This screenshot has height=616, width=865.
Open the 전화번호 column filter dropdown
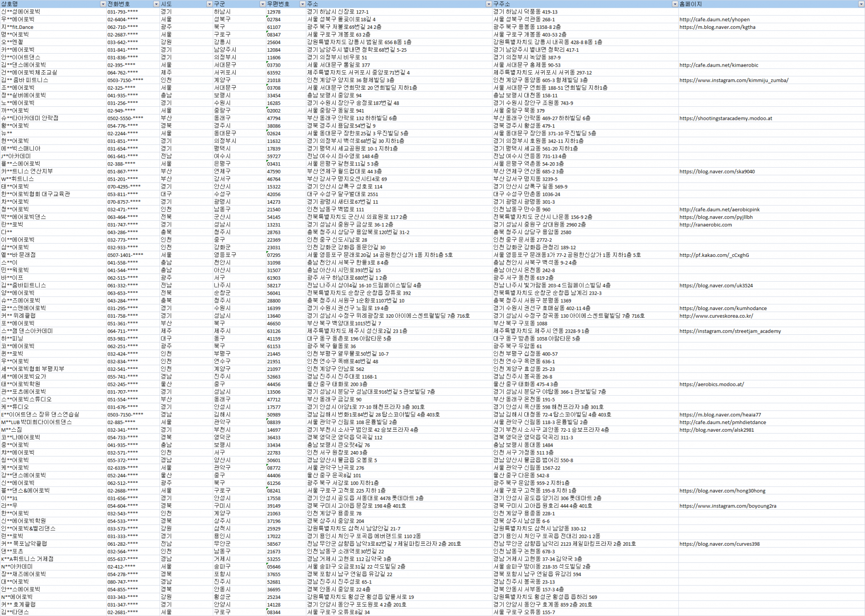tap(156, 4)
